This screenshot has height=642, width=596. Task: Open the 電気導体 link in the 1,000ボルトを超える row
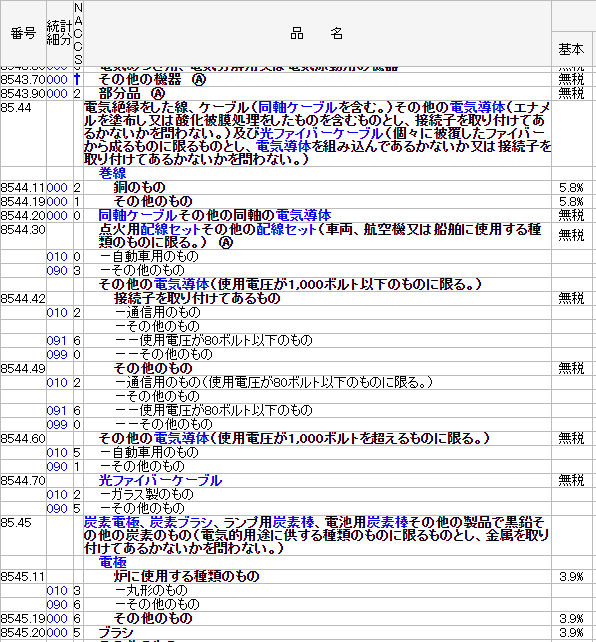coord(182,439)
